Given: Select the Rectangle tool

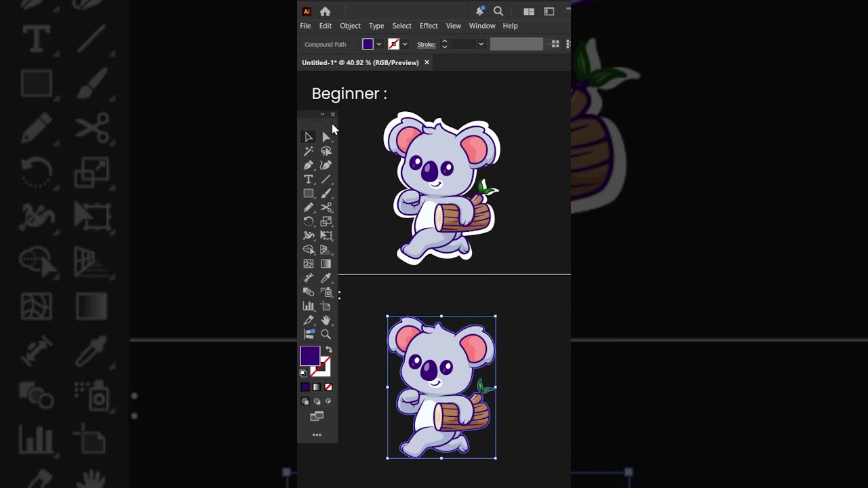Looking at the screenshot, I should tap(309, 193).
